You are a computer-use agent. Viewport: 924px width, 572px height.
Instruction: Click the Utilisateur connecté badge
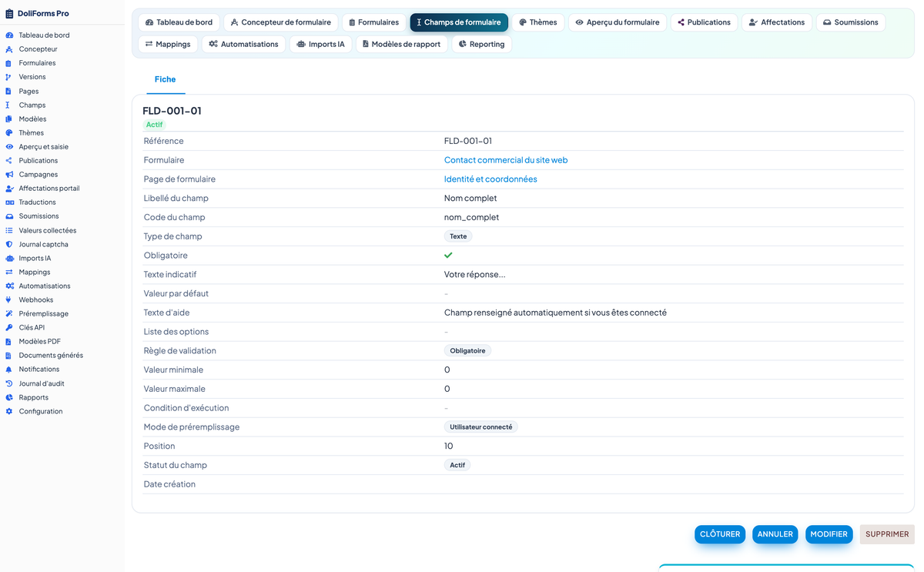481,427
